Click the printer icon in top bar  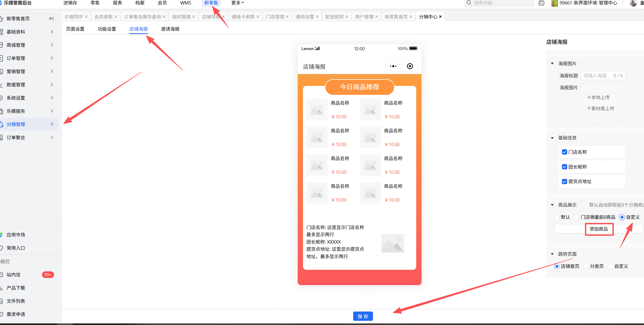click(x=541, y=3)
